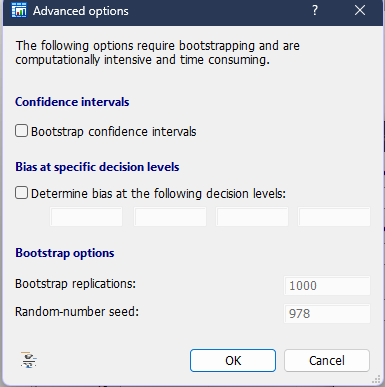385x387 pixels.
Task: Select the Random-number seed field showing 978
Action: point(327,314)
